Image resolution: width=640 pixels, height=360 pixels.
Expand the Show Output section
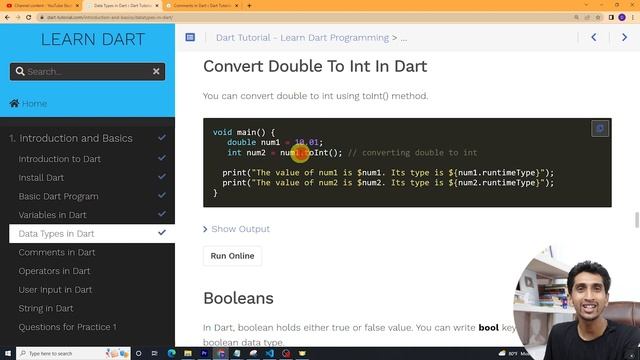pyautogui.click(x=237, y=229)
